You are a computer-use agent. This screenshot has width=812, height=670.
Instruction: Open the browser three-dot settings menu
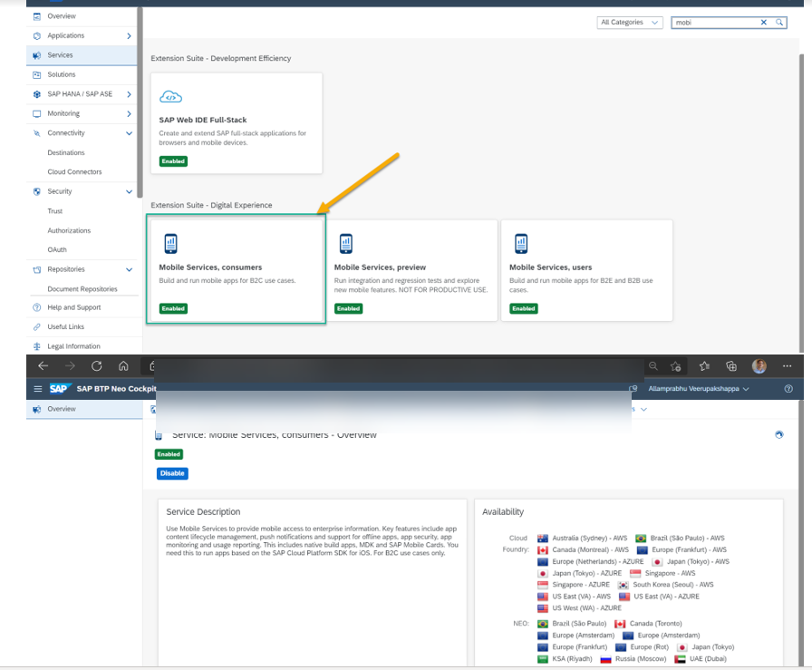point(788,366)
